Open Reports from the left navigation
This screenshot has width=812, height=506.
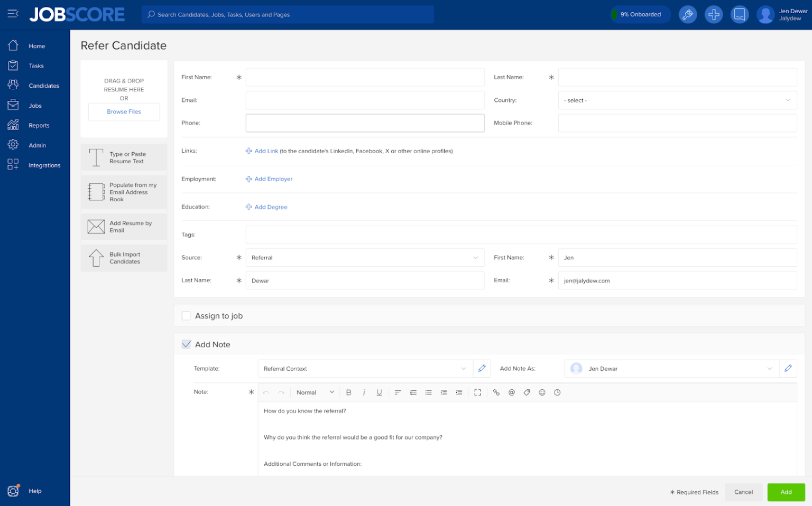coord(39,126)
